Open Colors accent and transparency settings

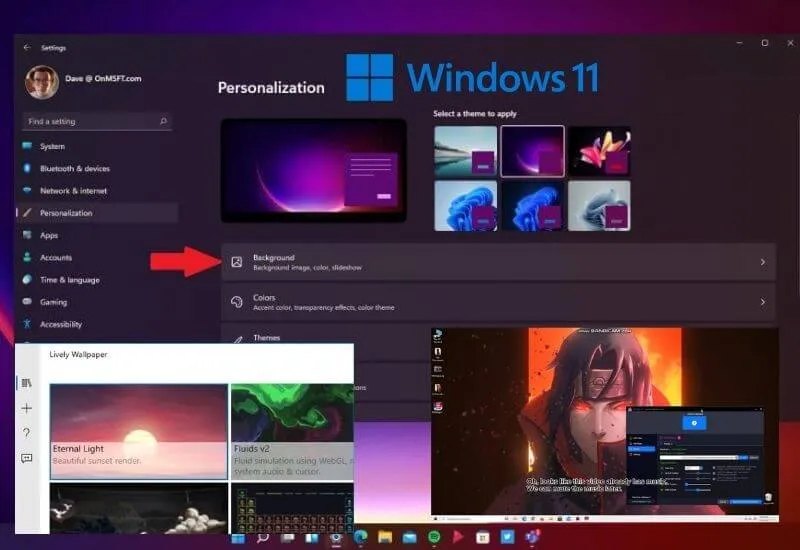point(498,302)
